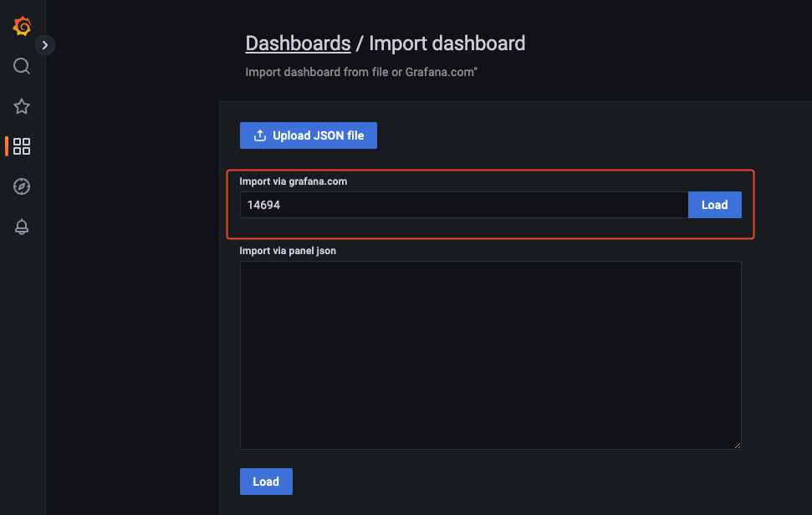Click inside the panel json text area

[x=490, y=355]
